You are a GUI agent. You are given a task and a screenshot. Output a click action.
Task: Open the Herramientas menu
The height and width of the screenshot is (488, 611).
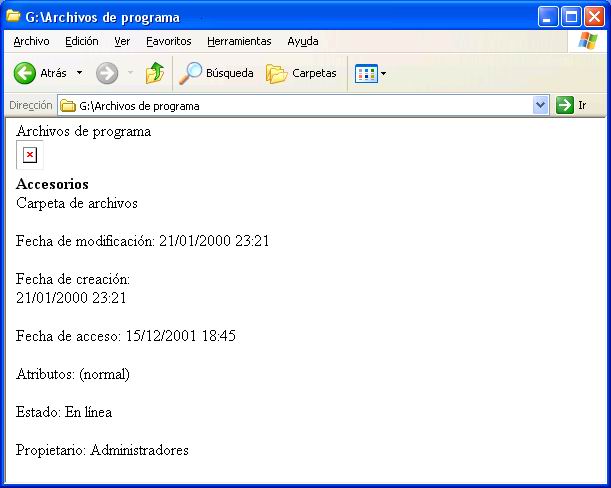pyautogui.click(x=239, y=41)
